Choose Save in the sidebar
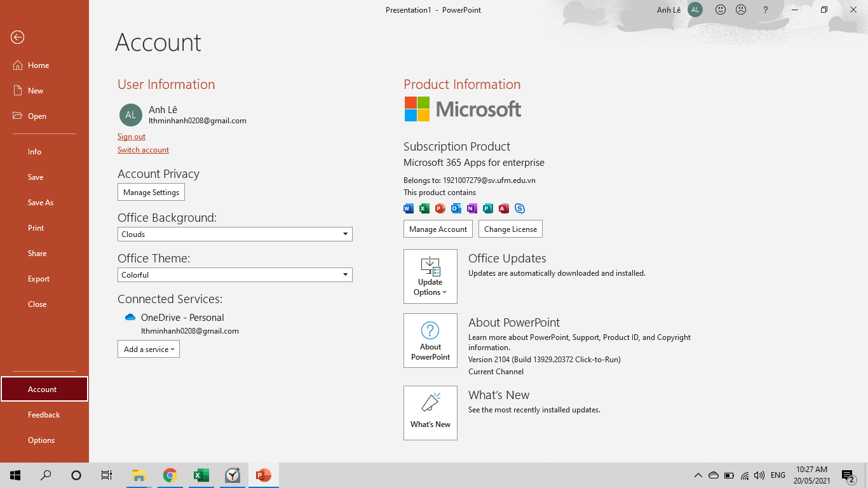Image resolution: width=868 pixels, height=488 pixels. point(44,177)
